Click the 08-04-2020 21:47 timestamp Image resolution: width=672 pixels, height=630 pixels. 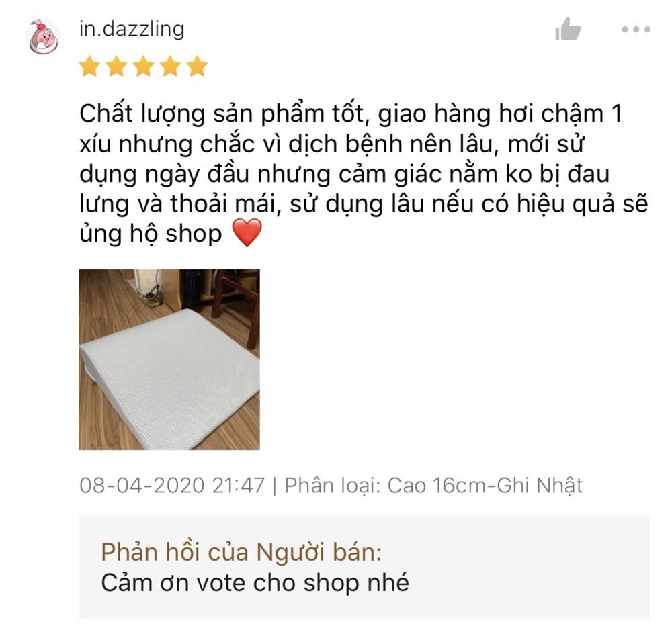[172, 485]
